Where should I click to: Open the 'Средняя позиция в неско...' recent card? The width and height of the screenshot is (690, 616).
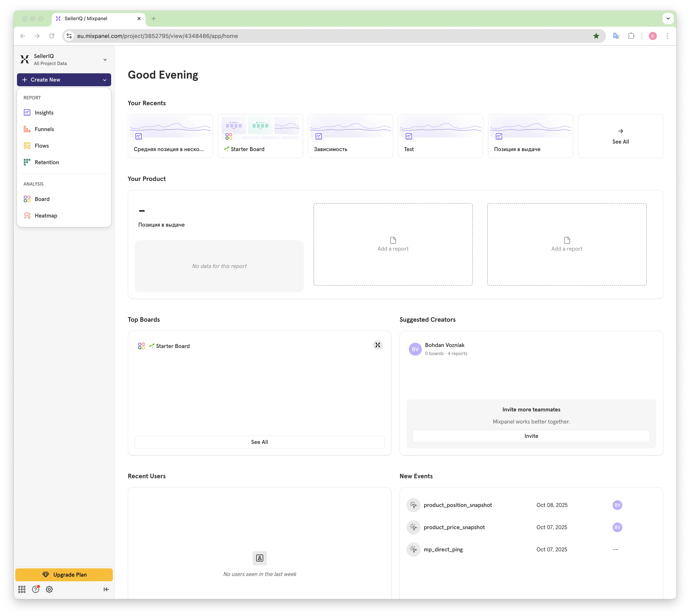click(170, 136)
